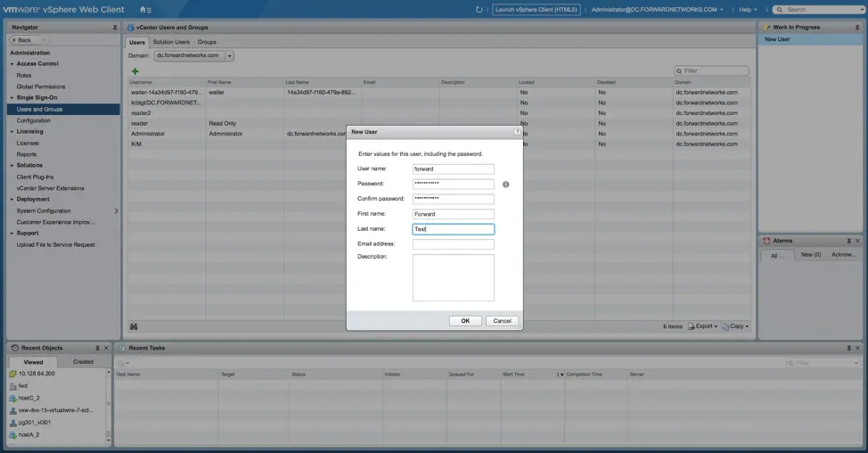The width and height of the screenshot is (868, 453).
Task: Open Client Plug-Ins in Navigator
Action: coord(35,177)
